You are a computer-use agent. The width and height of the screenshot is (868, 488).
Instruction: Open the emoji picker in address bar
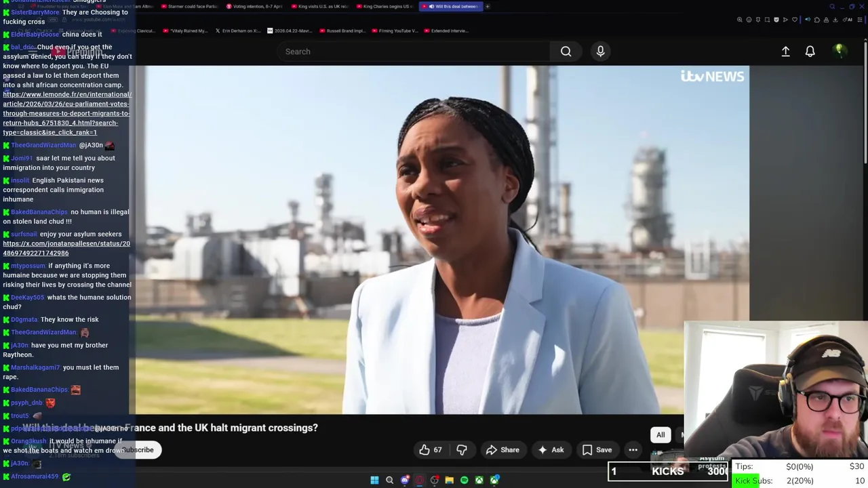[749, 20]
